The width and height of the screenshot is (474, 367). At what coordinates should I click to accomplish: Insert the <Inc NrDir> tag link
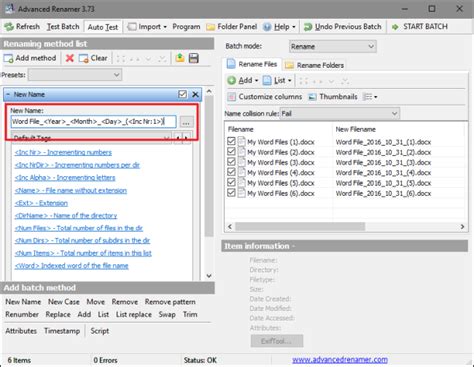(x=77, y=165)
